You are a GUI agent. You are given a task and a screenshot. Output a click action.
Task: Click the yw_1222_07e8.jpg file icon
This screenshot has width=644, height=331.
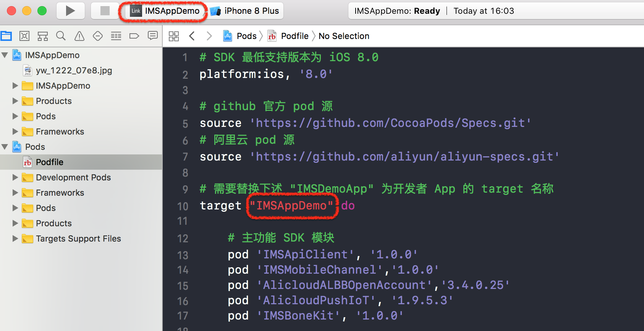tap(28, 70)
